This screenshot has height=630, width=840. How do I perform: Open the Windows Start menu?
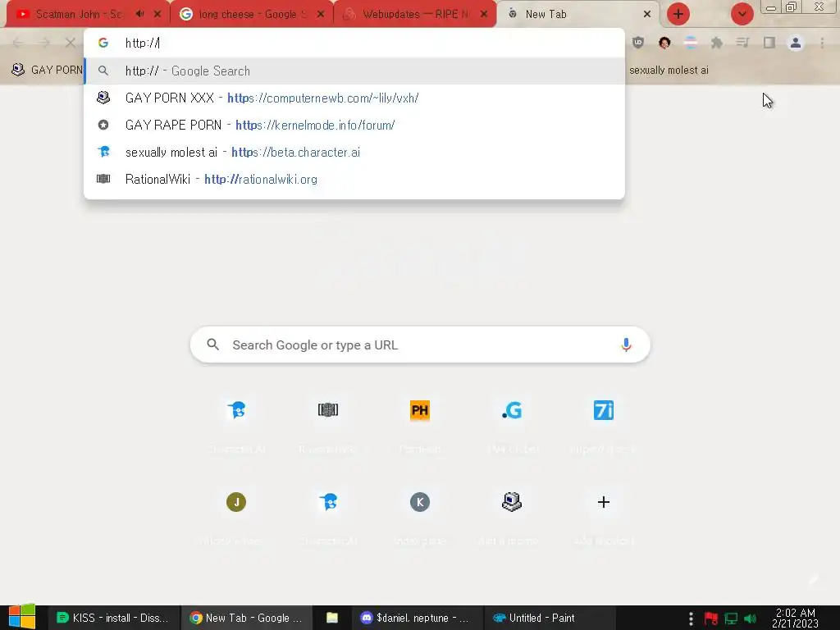pos(22,617)
